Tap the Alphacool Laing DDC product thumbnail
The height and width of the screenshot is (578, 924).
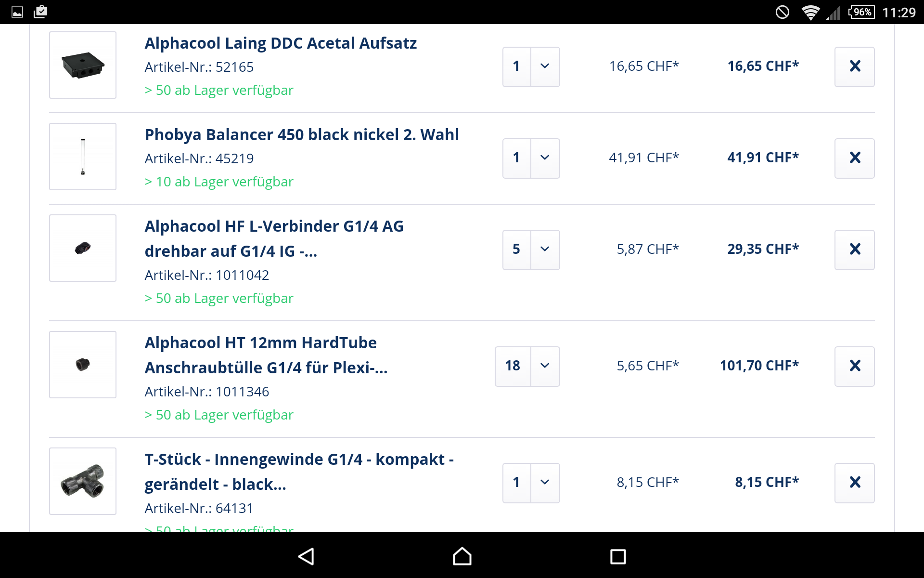pyautogui.click(x=83, y=65)
